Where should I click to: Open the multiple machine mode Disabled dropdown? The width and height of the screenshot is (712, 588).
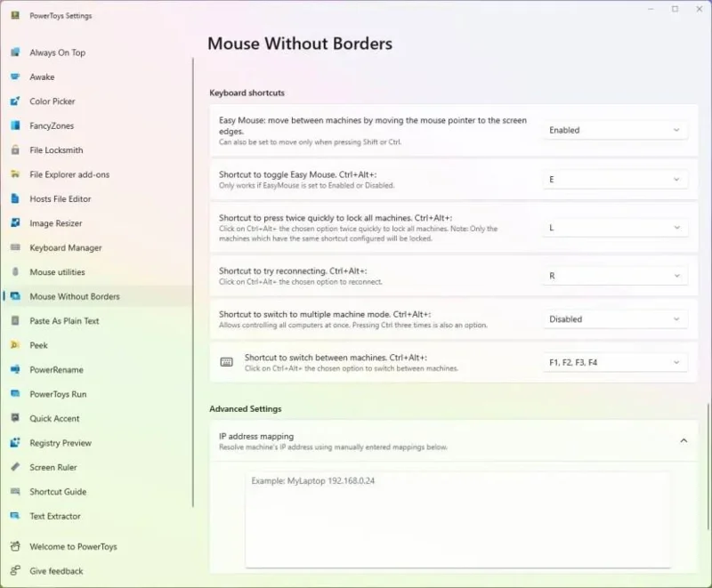[615, 319]
